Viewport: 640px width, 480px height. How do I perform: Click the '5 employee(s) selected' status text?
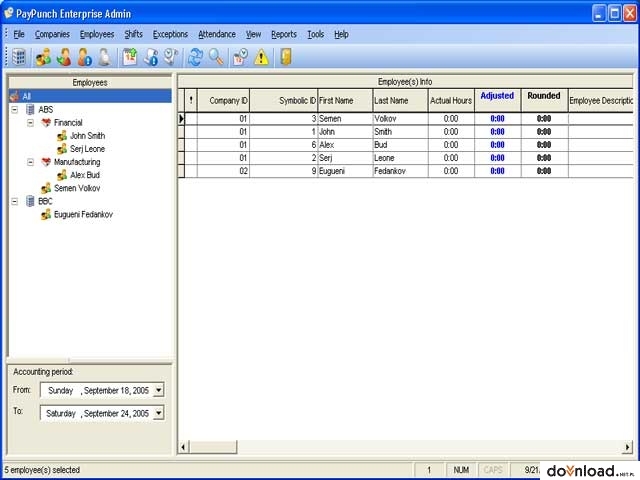click(x=42, y=470)
